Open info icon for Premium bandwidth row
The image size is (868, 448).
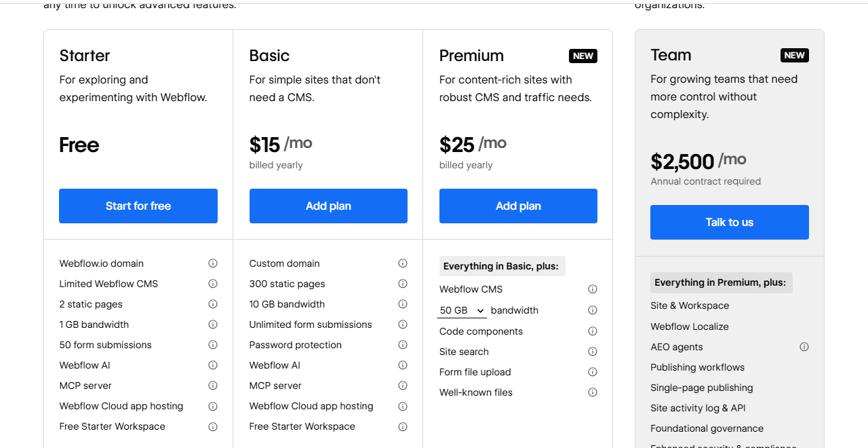tap(593, 310)
